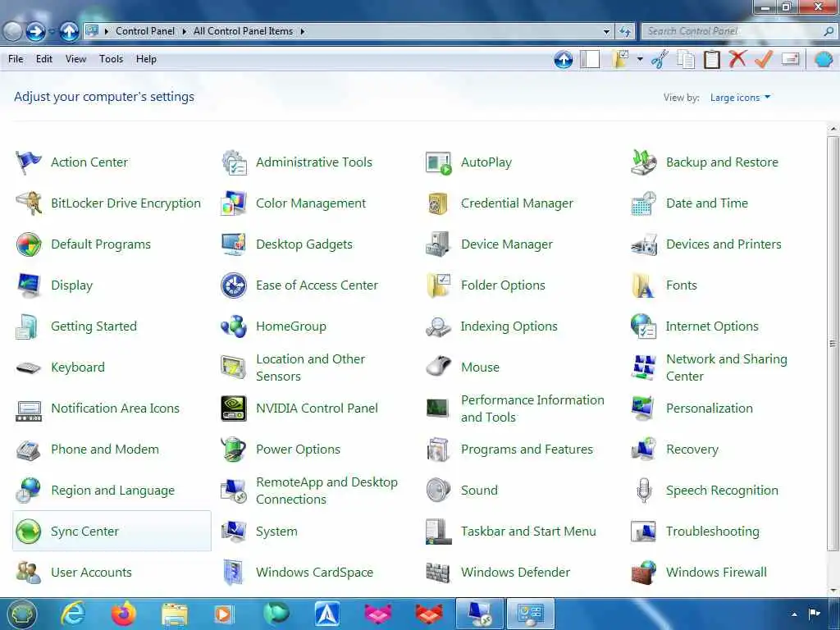The width and height of the screenshot is (840, 630).
Task: Open BitLocker Drive Encryption keys icon
Action: (x=29, y=203)
